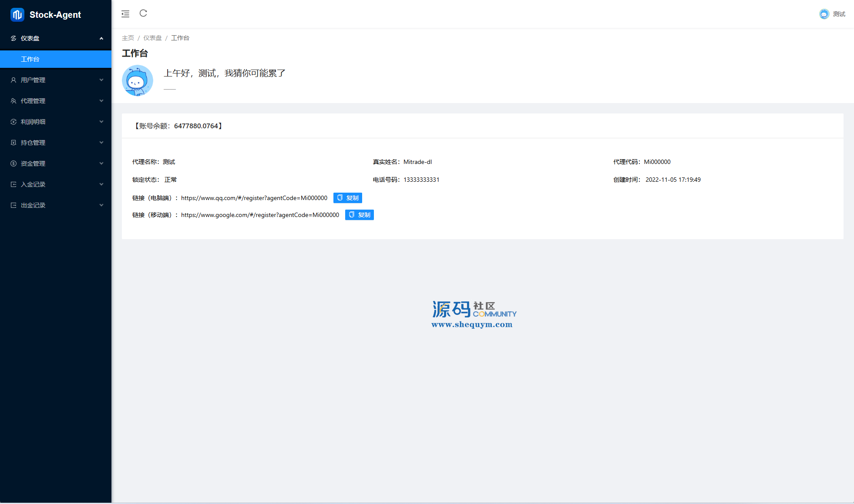
Task: Click the 测试 username in header
Action: pos(839,14)
